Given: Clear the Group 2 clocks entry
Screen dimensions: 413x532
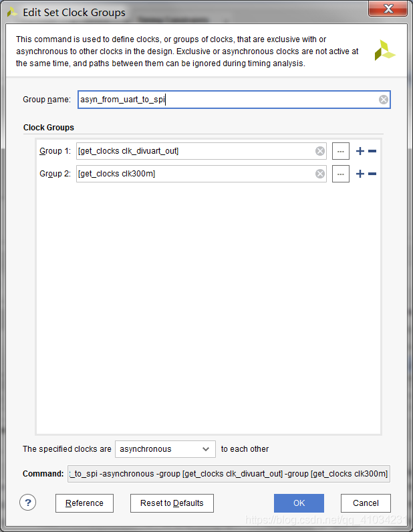Looking at the screenshot, I should 320,174.
